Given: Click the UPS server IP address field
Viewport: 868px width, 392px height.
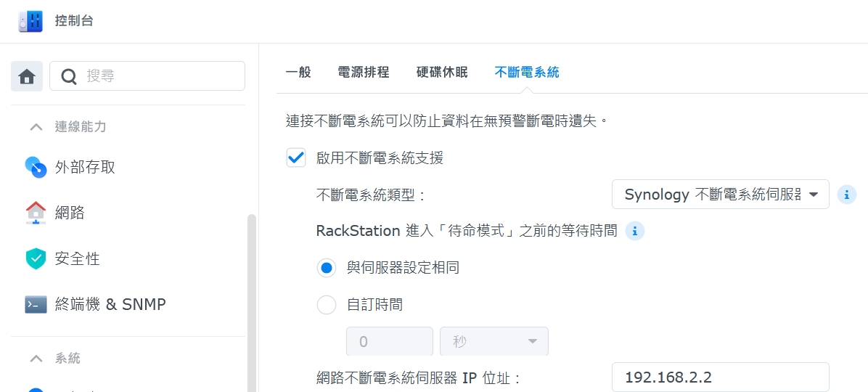Looking at the screenshot, I should point(720,377).
